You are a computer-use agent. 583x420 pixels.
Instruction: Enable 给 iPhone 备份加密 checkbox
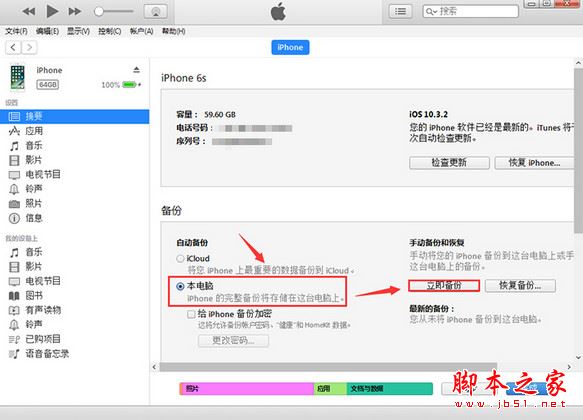[x=191, y=314]
